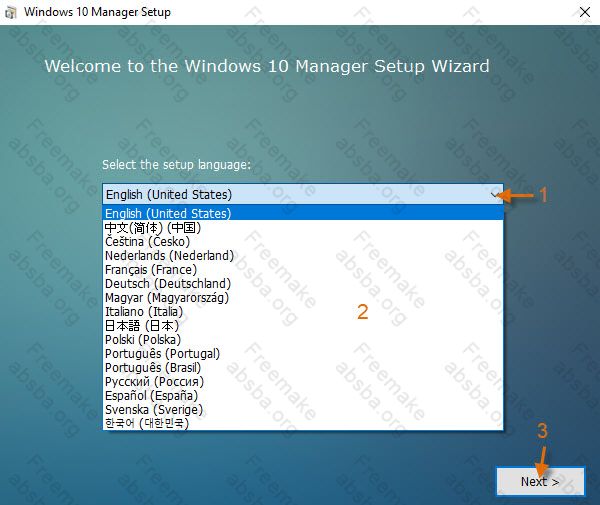Close the Windows 10 Manager Setup window
600x505 pixels.
[585, 12]
